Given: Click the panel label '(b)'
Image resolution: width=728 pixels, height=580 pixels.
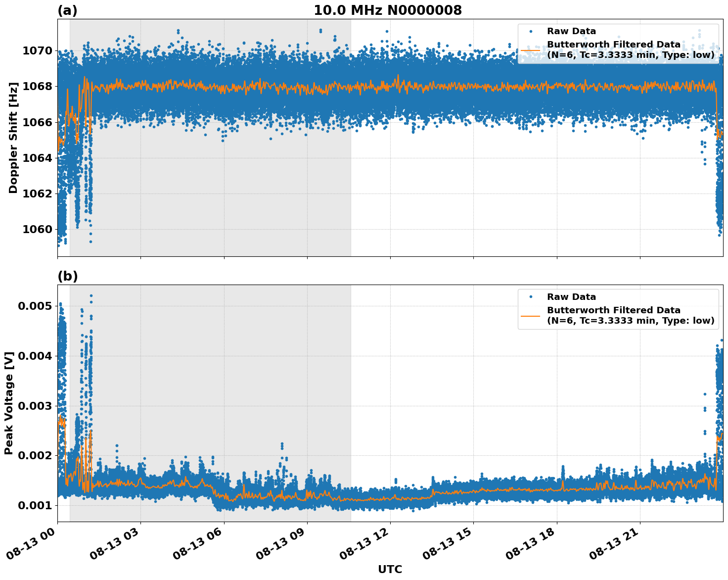Looking at the screenshot, I should (68, 276).
